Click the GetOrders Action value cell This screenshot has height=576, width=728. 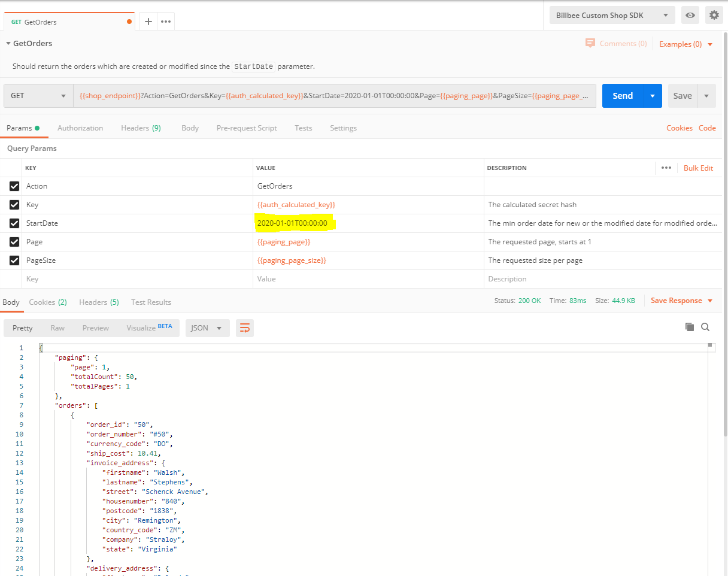coord(368,186)
